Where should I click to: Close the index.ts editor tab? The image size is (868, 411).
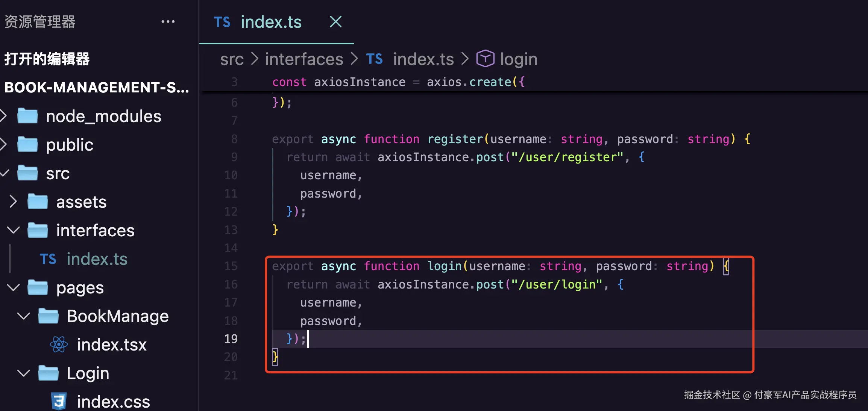point(335,22)
